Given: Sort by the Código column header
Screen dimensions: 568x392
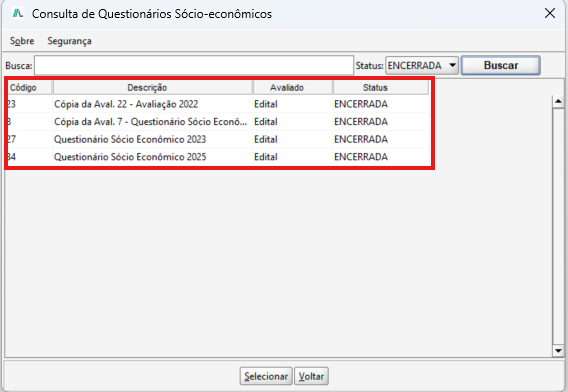Looking at the screenshot, I should coord(29,88).
